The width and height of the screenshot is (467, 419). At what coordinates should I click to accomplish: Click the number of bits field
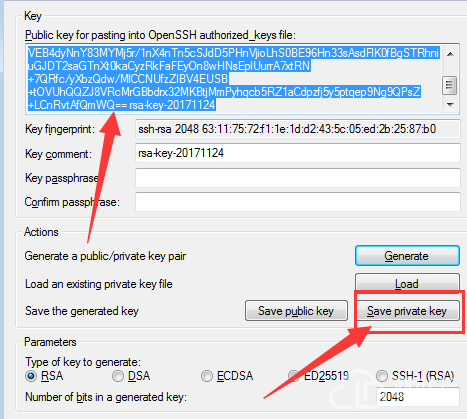tap(418, 397)
